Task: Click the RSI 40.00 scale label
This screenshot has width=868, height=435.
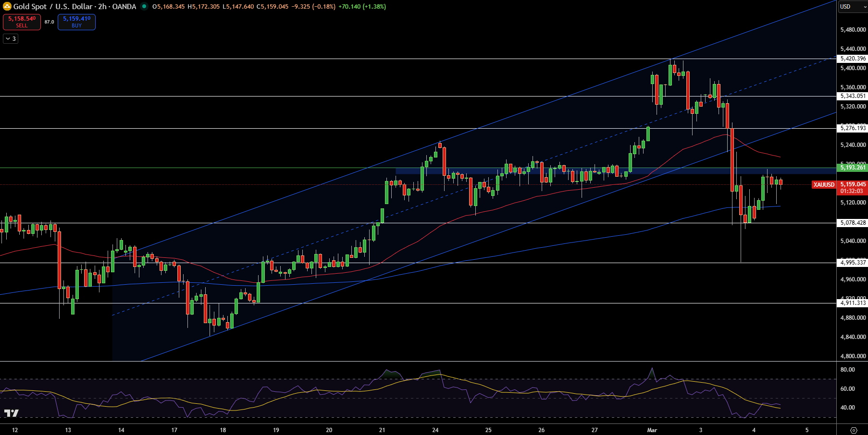Action: (x=848, y=408)
